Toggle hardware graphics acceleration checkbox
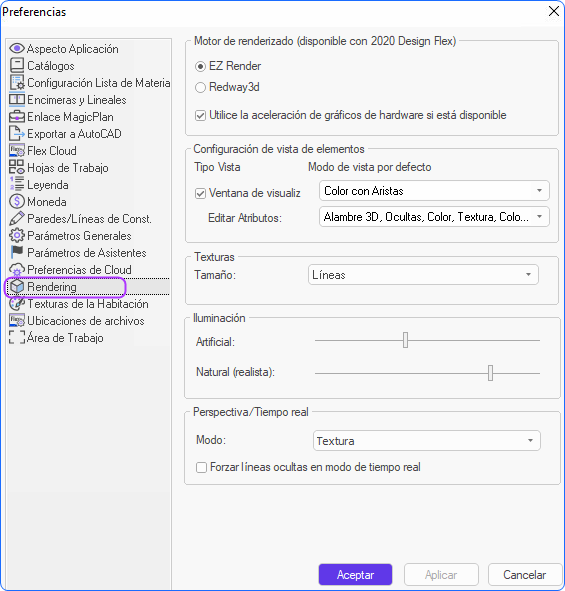Image resolution: width=565 pixels, height=591 pixels. 200,115
